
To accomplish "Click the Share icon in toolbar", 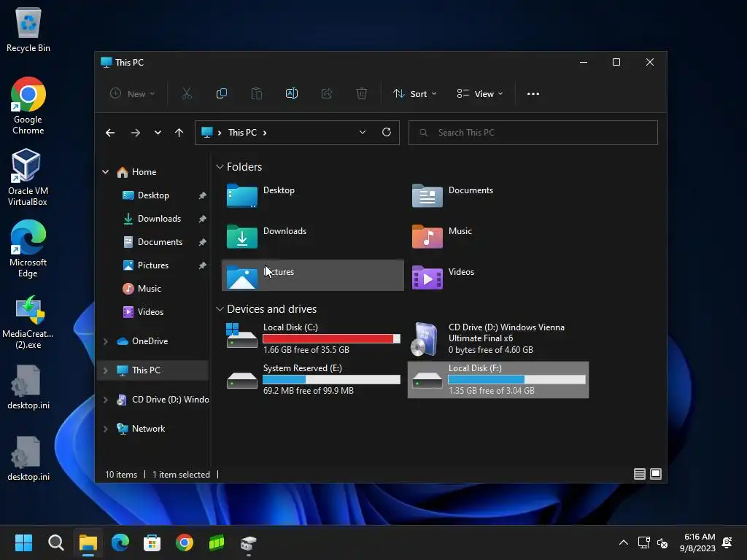I will [x=326, y=94].
